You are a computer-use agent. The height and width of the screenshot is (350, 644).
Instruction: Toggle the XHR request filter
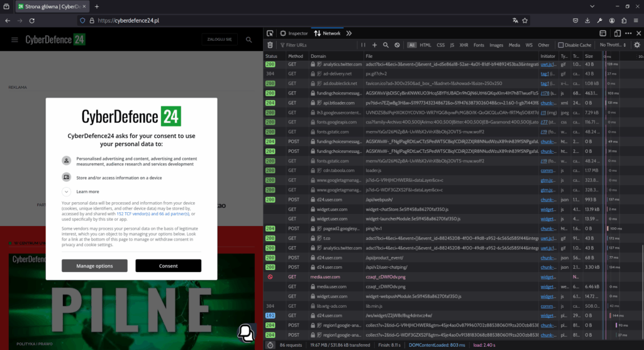464,45
